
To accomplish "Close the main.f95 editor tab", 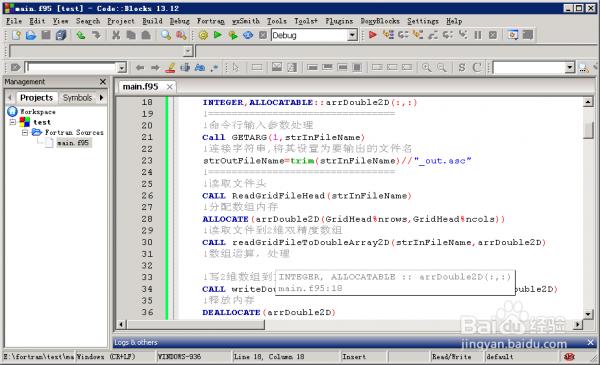I will [x=170, y=87].
